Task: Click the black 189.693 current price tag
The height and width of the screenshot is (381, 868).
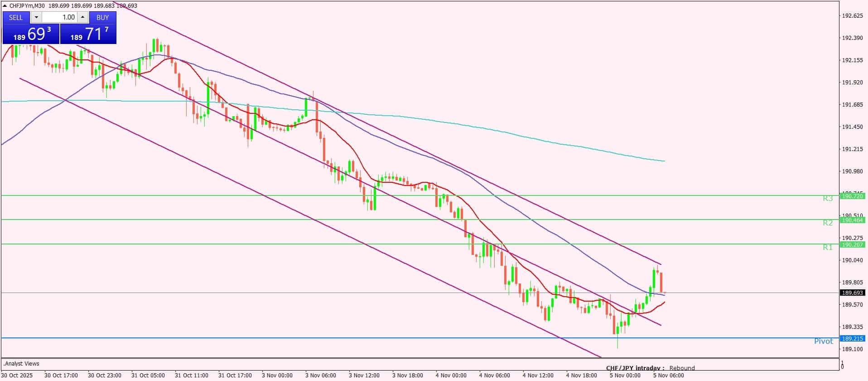Action: pos(853,293)
